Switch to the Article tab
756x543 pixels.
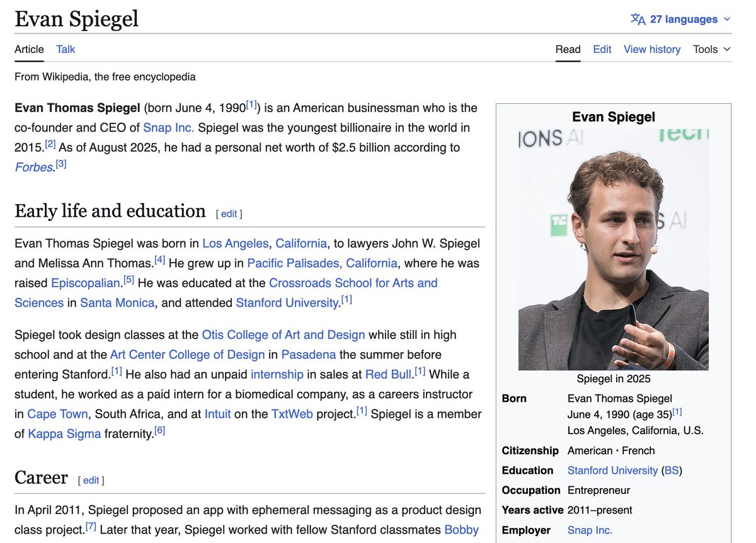click(29, 49)
